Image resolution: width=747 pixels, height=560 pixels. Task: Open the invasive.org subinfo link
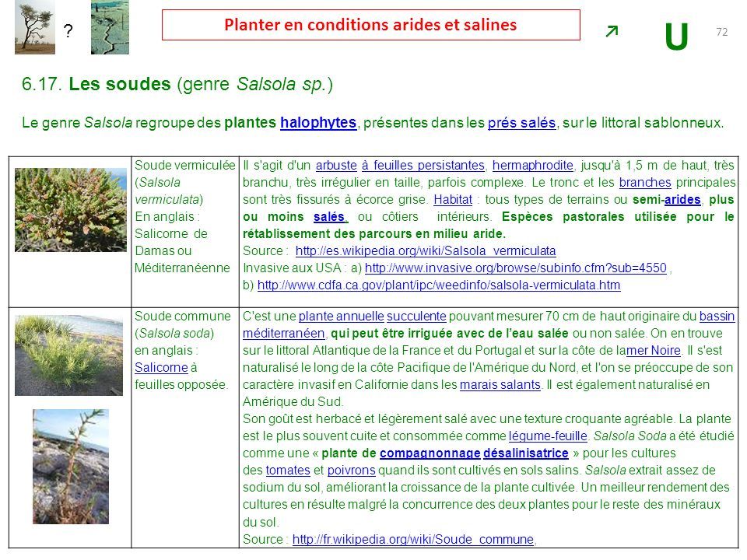point(515,268)
